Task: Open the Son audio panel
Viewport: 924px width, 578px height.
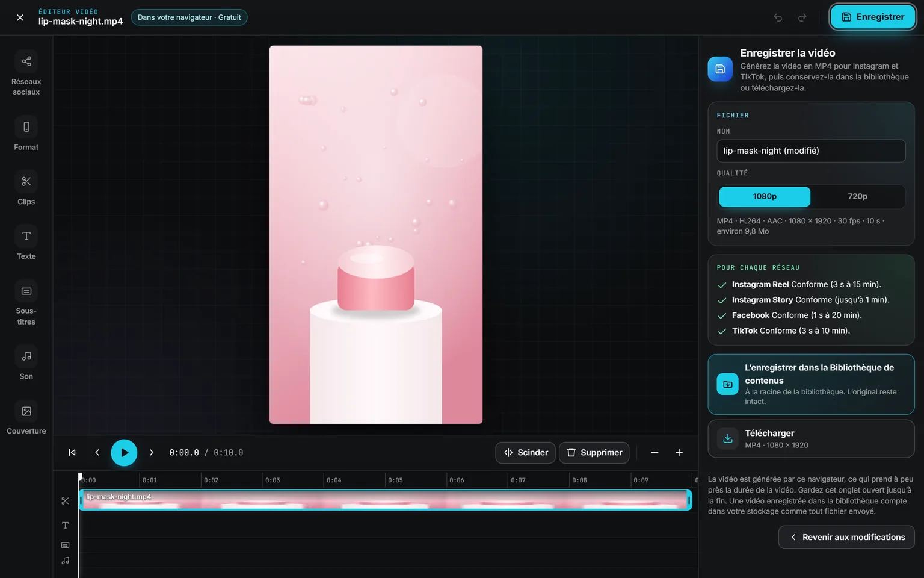Action: pos(26,363)
